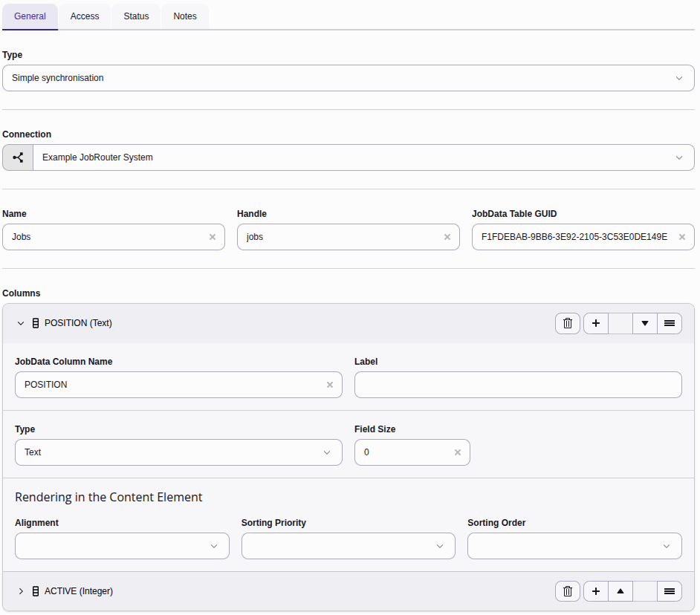Focus the empty Label field

click(x=518, y=385)
